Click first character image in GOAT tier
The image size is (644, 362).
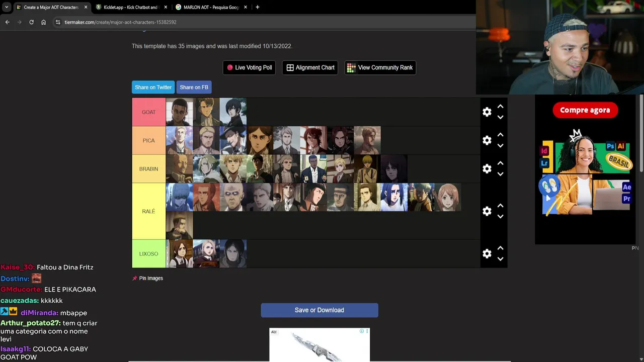click(x=179, y=112)
